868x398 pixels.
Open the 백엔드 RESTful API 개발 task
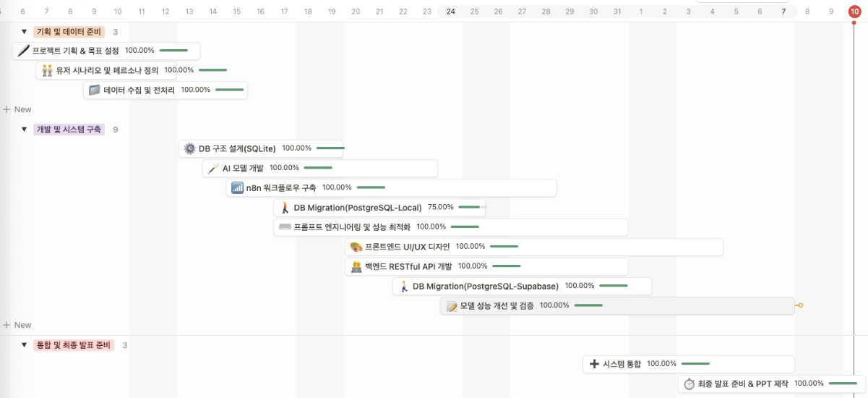[x=418, y=266]
